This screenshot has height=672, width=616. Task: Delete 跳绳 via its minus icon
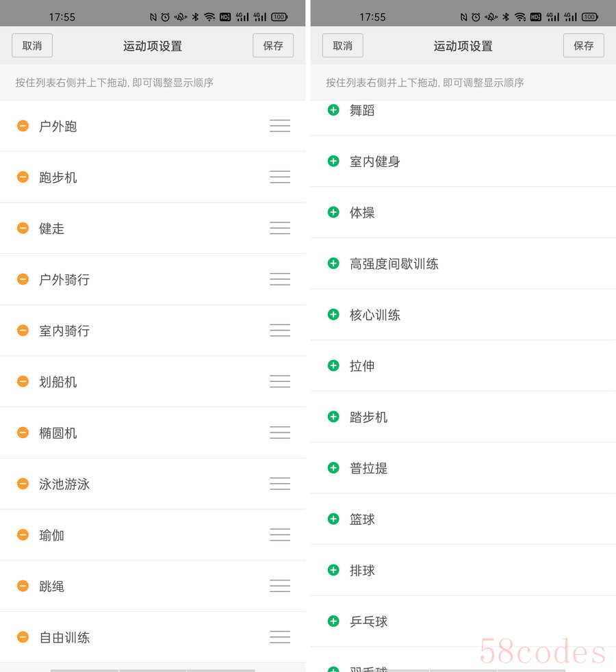tap(23, 586)
